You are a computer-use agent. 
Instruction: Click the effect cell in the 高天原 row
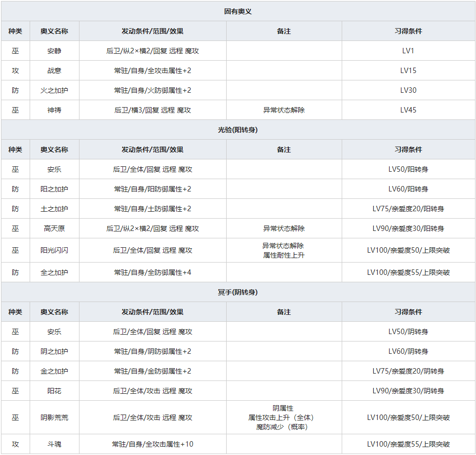(x=153, y=228)
